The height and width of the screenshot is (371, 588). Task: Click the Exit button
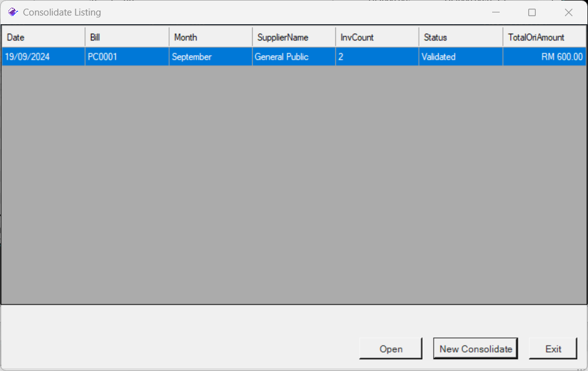coord(553,349)
